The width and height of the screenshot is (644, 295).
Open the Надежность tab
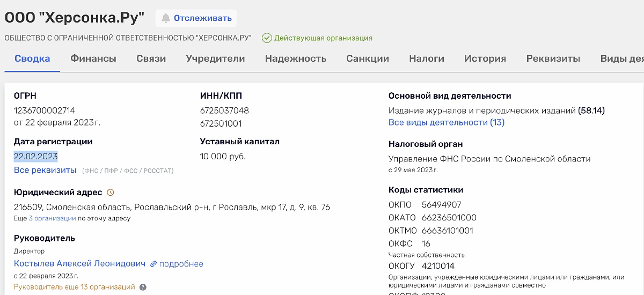click(295, 58)
